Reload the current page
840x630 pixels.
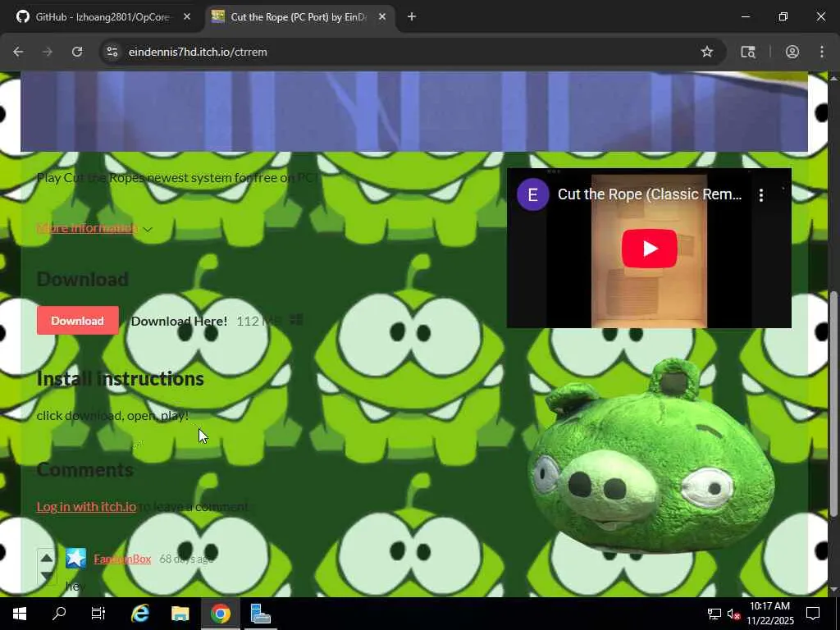pyautogui.click(x=77, y=52)
